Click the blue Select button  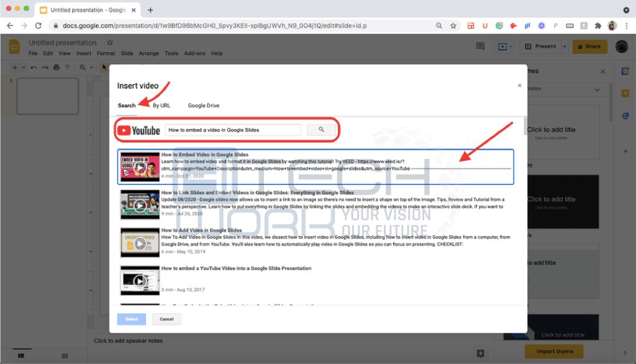pos(132,319)
